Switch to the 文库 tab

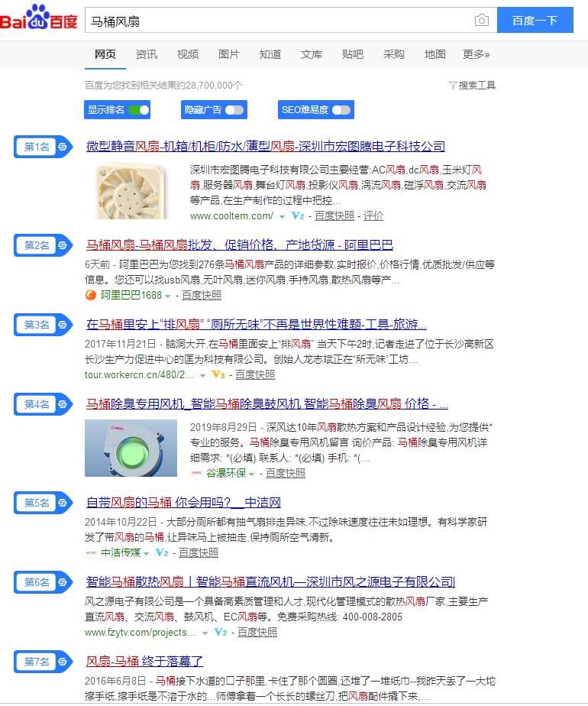coord(312,54)
